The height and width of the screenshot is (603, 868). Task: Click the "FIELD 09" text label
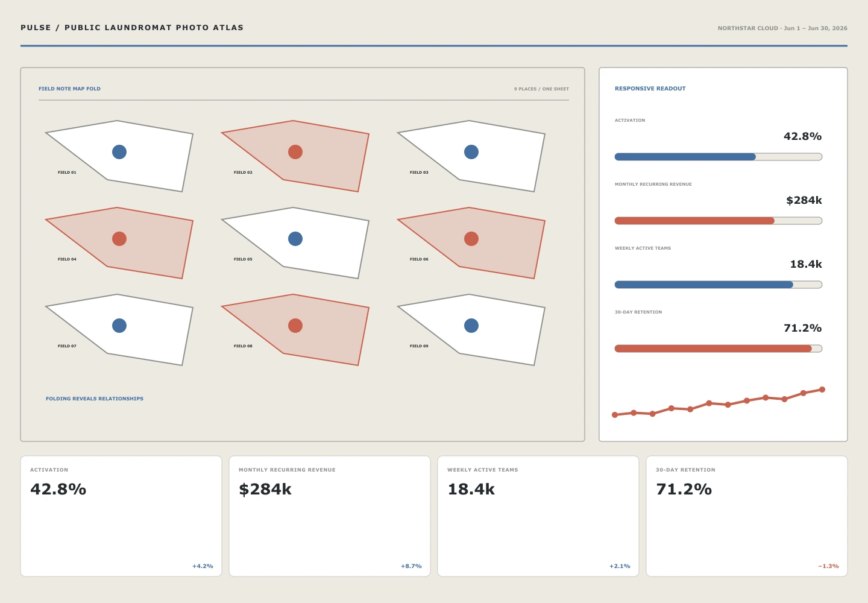[419, 346]
